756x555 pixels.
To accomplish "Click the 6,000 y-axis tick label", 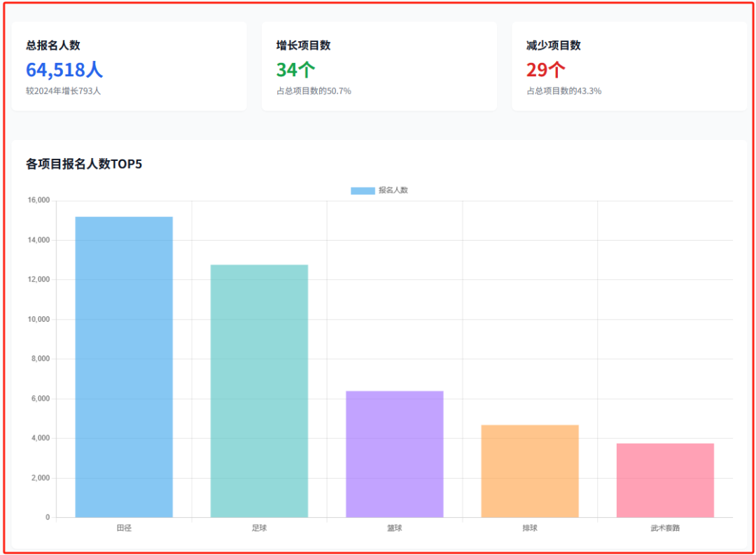I will [x=41, y=399].
